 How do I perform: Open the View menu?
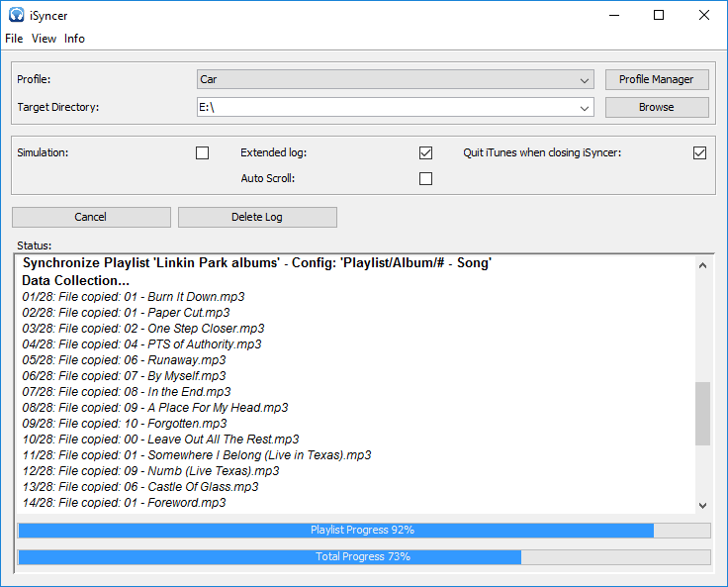44,39
